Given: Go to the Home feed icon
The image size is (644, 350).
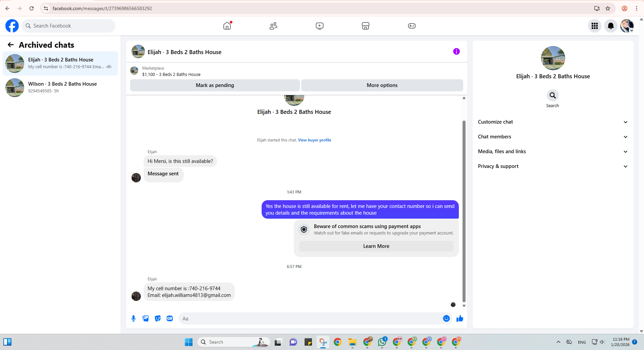Looking at the screenshot, I should pyautogui.click(x=227, y=26).
